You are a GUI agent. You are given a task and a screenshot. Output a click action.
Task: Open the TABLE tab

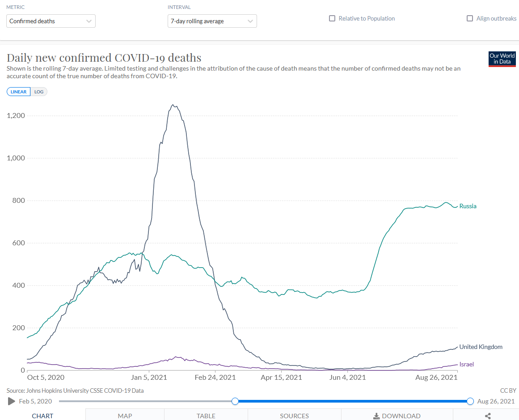(206, 416)
